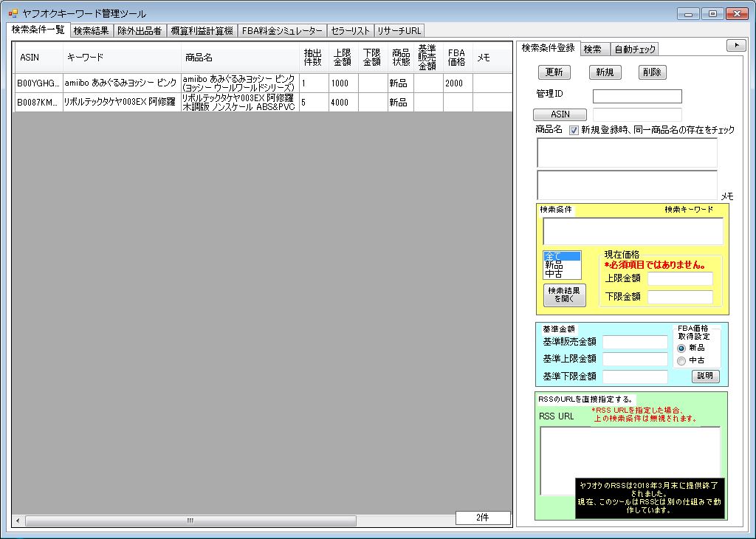756x539 pixels.
Task: Minimize the ヤフオクキーワード管理ツール window
Action: 689,13
